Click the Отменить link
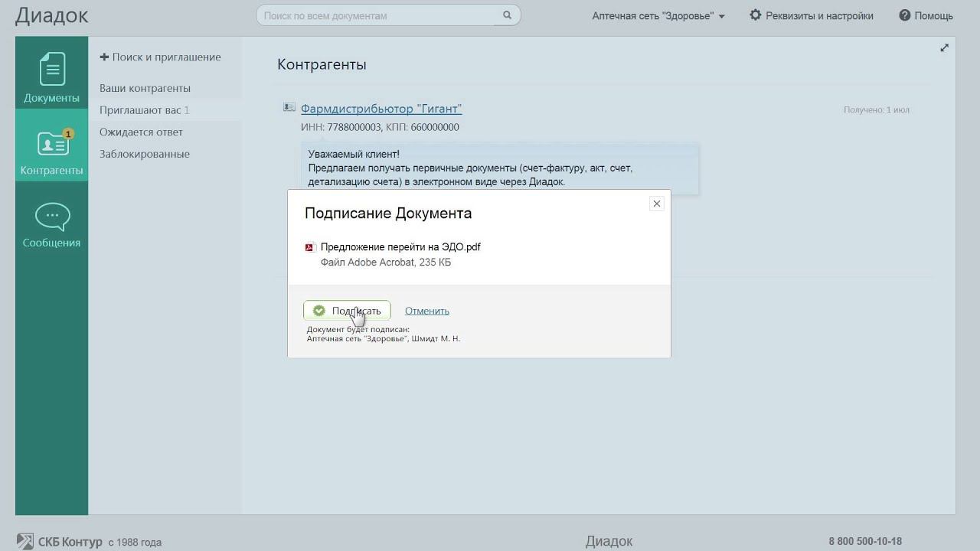This screenshot has width=980, height=551. 427,311
